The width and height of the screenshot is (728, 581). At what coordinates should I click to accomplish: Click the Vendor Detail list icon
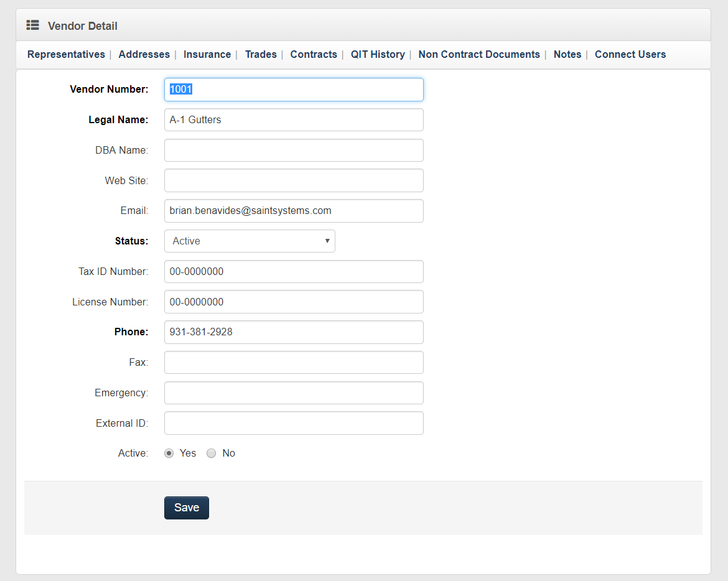click(x=32, y=26)
